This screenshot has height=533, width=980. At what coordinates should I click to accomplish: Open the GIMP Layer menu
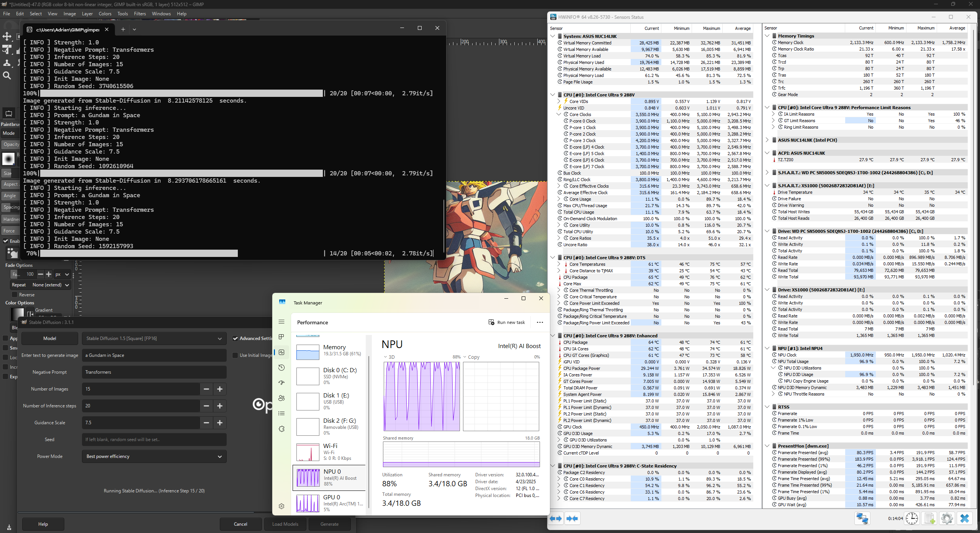87,13
